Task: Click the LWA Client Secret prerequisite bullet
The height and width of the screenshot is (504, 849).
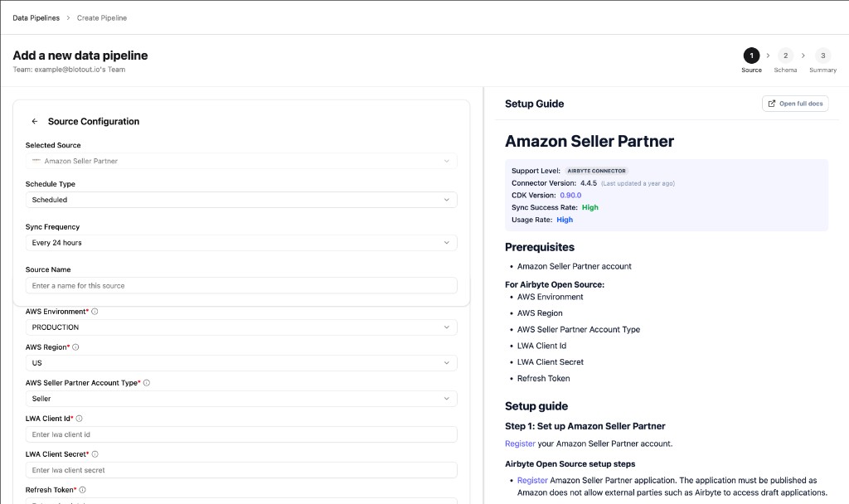Action: coord(551,362)
